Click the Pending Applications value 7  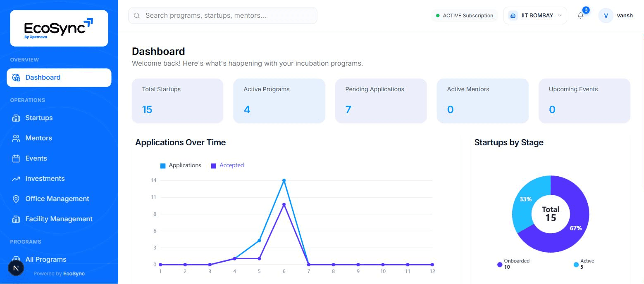tap(348, 109)
